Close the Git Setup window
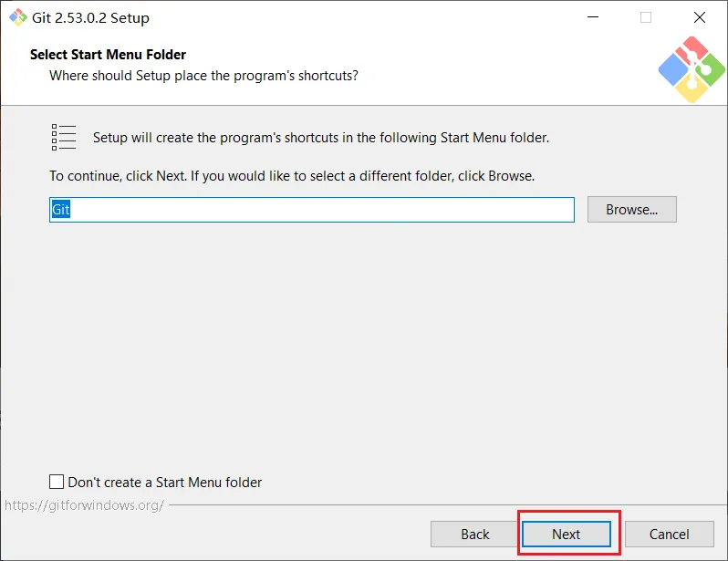Viewport: 728px width, 561px height. click(700, 17)
